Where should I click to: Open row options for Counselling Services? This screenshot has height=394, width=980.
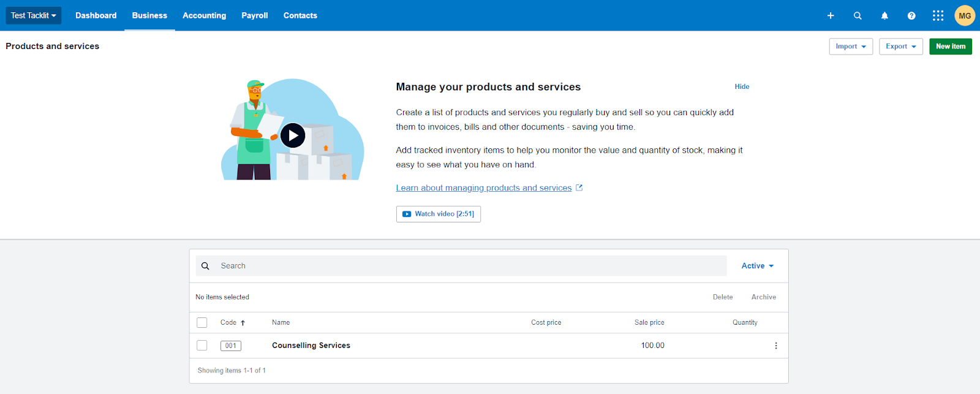click(x=776, y=346)
